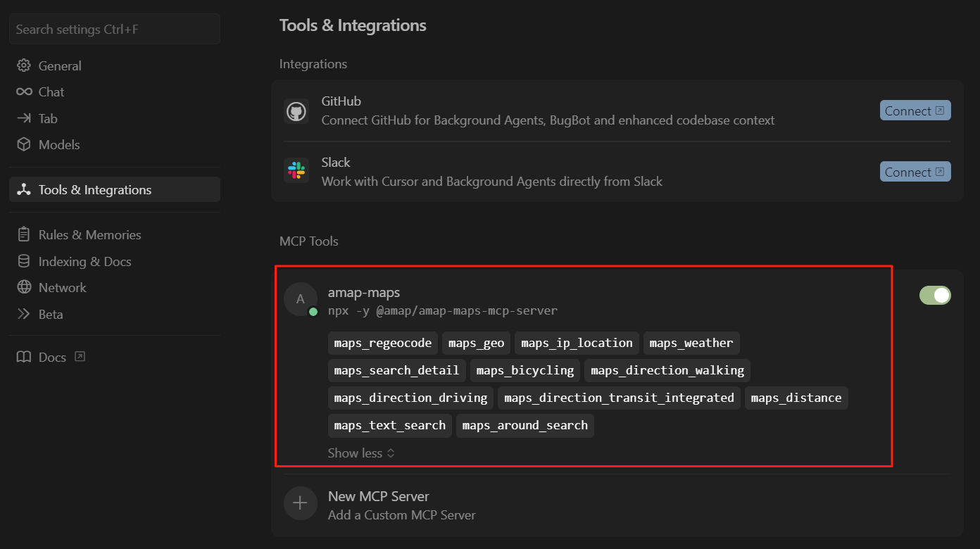
Task: Click the amap-maps server name
Action: pos(364,292)
